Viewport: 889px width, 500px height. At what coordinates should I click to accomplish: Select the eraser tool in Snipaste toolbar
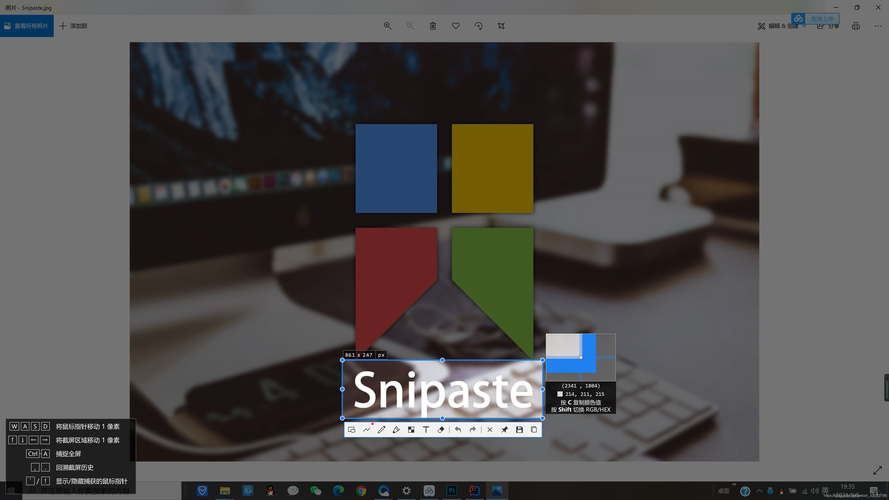coord(441,430)
